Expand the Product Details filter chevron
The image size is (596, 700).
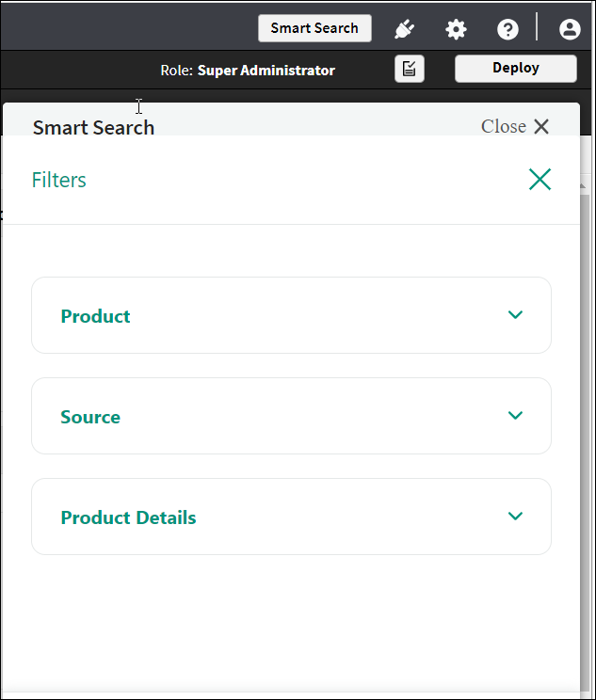(x=515, y=517)
